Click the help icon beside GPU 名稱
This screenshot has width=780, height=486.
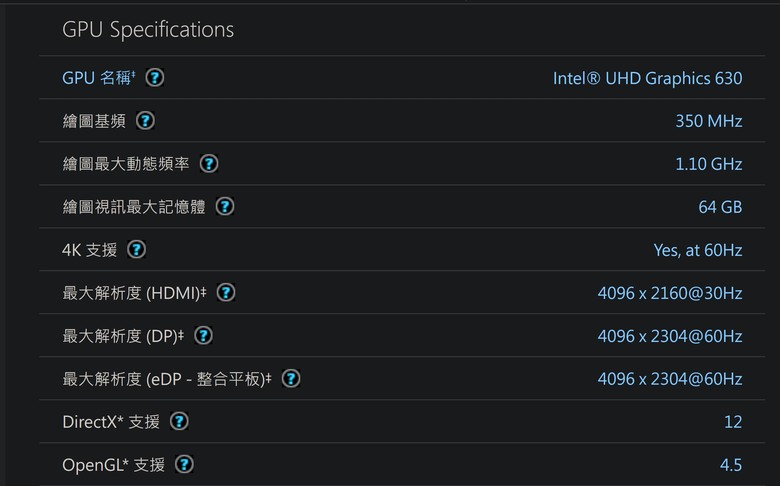coord(155,78)
